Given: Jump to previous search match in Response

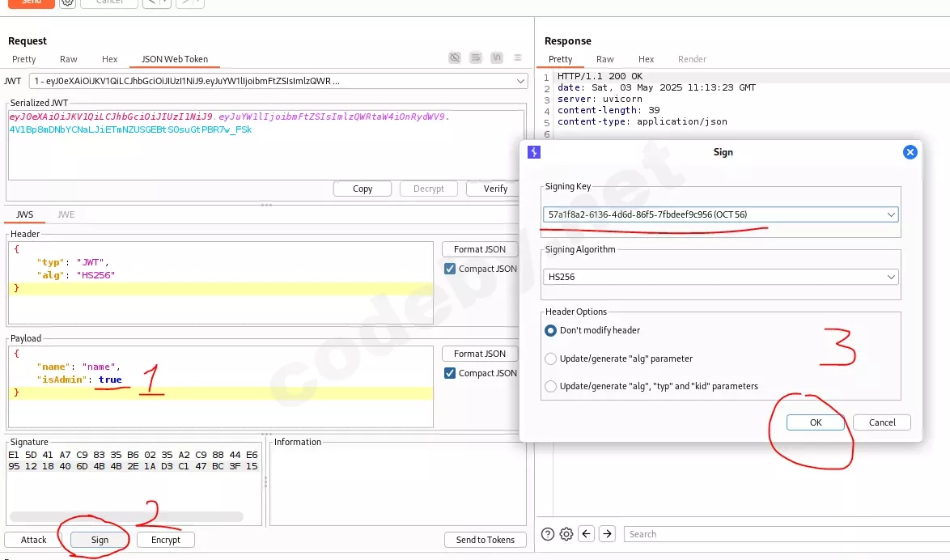Looking at the screenshot, I should click(587, 534).
